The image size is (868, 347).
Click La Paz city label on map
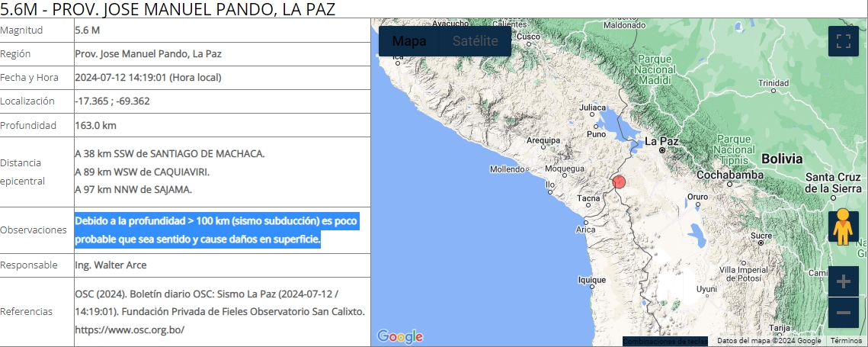coord(661,141)
